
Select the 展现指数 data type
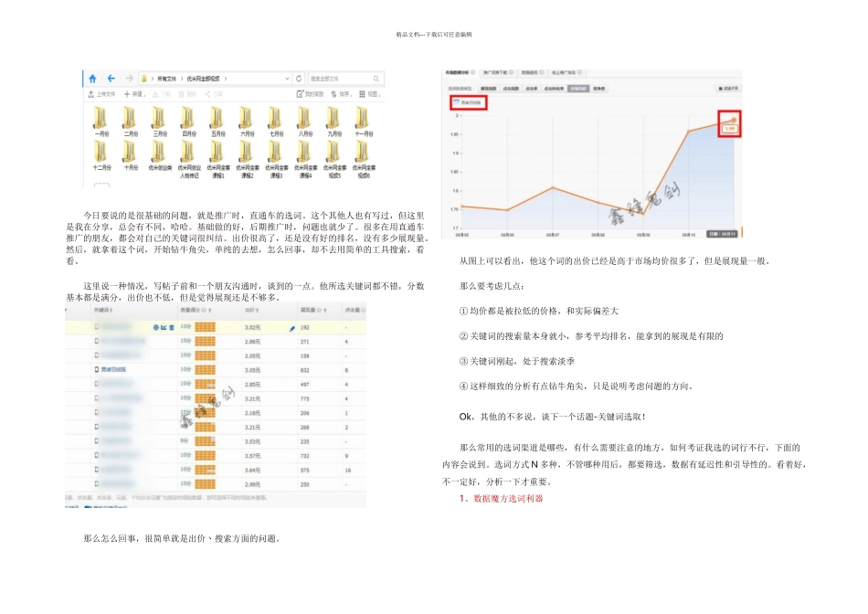coord(488,89)
